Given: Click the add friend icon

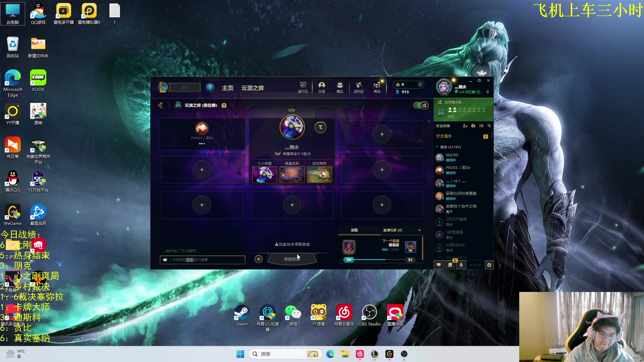Looking at the screenshot, I should click(465, 126).
